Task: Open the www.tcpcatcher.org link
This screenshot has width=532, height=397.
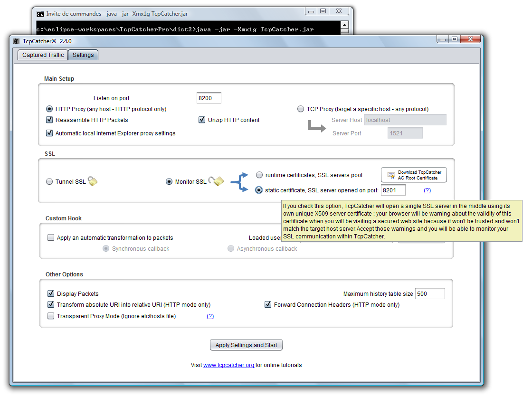Action: 228,365
